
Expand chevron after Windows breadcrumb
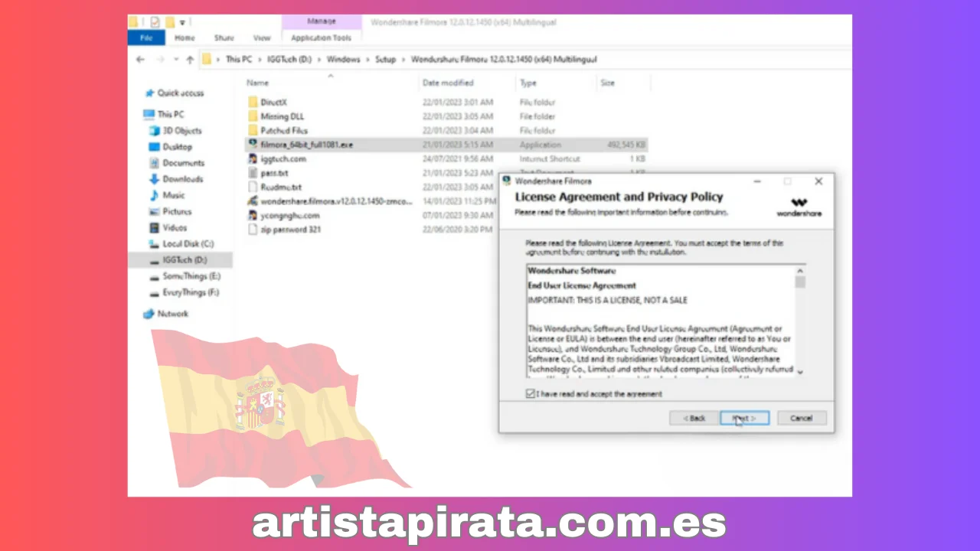(x=367, y=59)
